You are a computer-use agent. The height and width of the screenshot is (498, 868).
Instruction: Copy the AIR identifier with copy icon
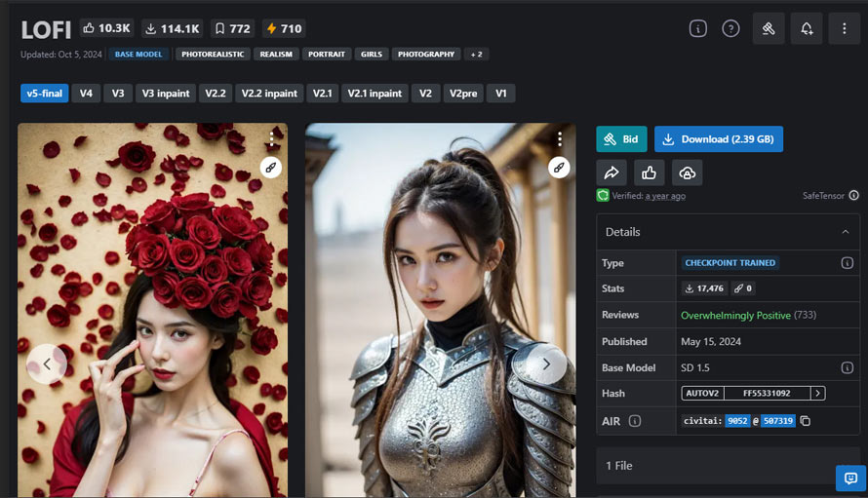click(806, 421)
